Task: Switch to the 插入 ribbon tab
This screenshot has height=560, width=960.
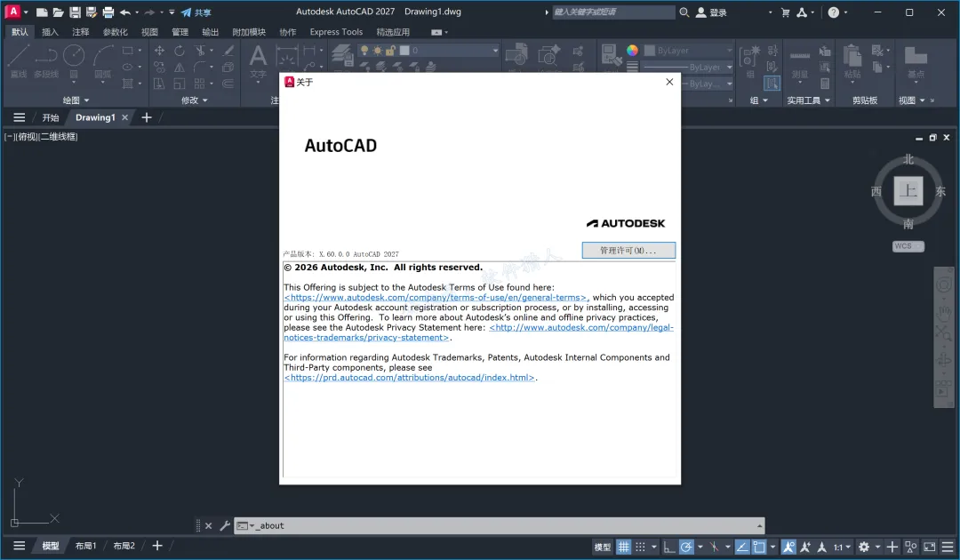Action: 50,32
